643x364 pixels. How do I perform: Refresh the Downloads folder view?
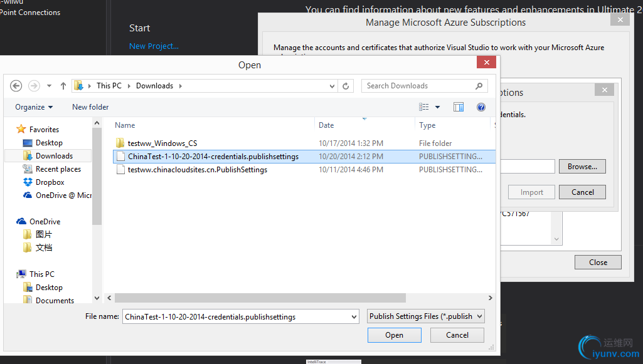click(x=346, y=86)
